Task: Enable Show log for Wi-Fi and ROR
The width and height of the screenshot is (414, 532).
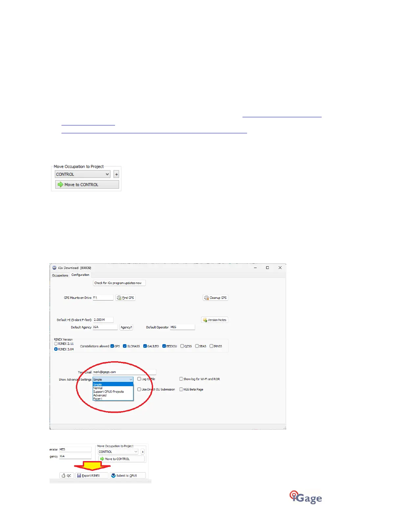Action: [x=181, y=379]
